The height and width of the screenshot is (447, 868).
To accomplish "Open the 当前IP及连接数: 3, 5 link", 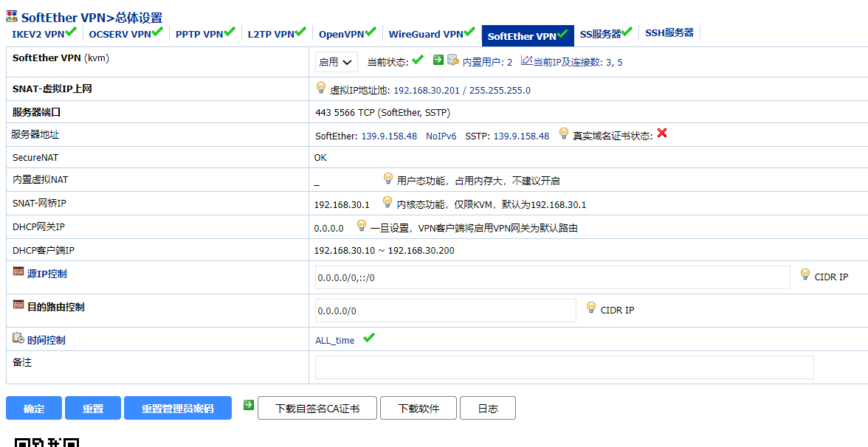I will [x=577, y=63].
